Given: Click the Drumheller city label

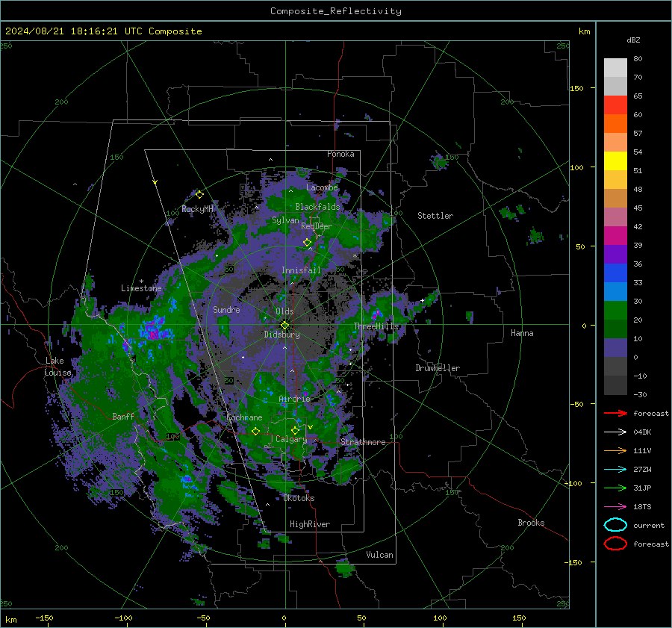Looking at the screenshot, I should [x=438, y=368].
